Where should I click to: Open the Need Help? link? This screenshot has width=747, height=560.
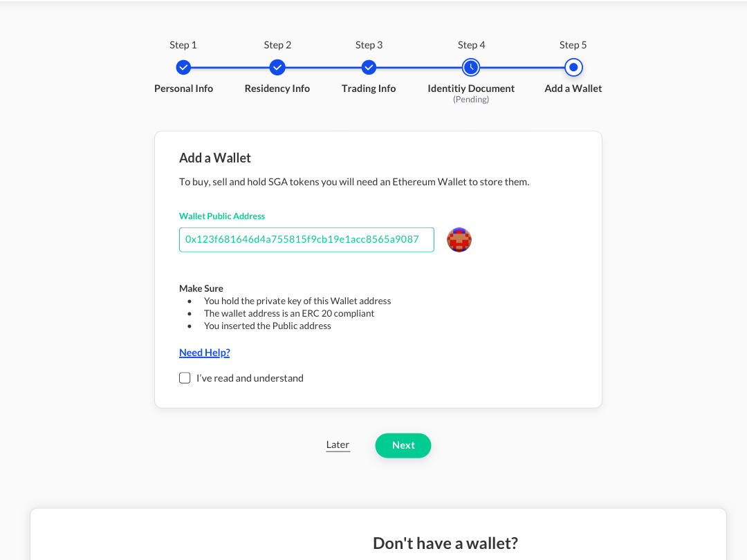point(204,353)
